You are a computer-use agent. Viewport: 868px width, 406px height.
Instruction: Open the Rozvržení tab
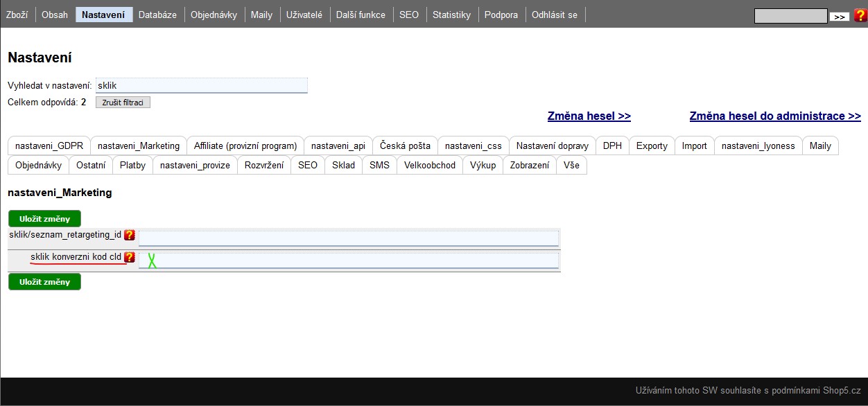264,165
